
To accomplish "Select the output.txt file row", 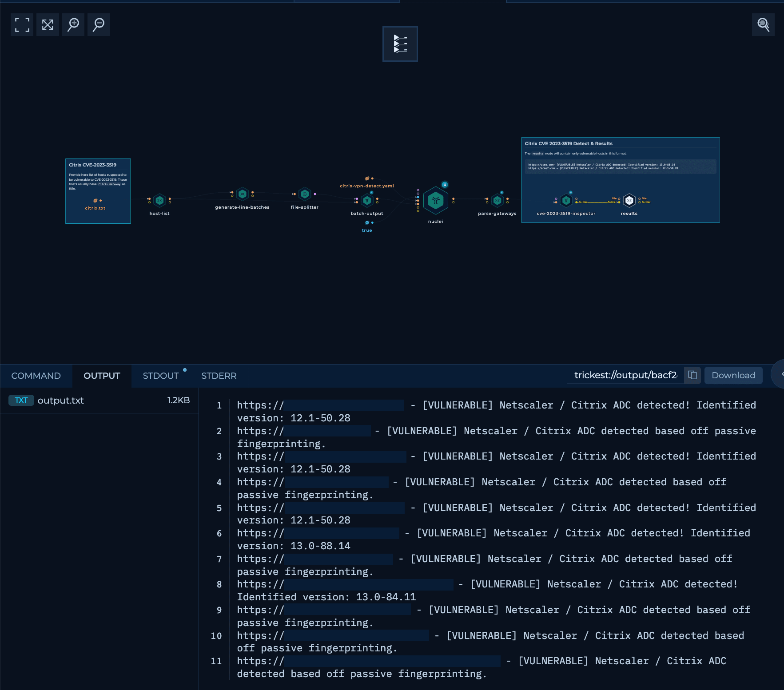I will tap(99, 401).
